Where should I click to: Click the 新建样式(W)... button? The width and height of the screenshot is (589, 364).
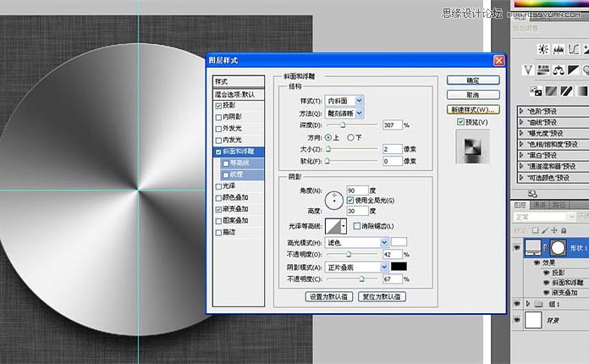tap(473, 110)
